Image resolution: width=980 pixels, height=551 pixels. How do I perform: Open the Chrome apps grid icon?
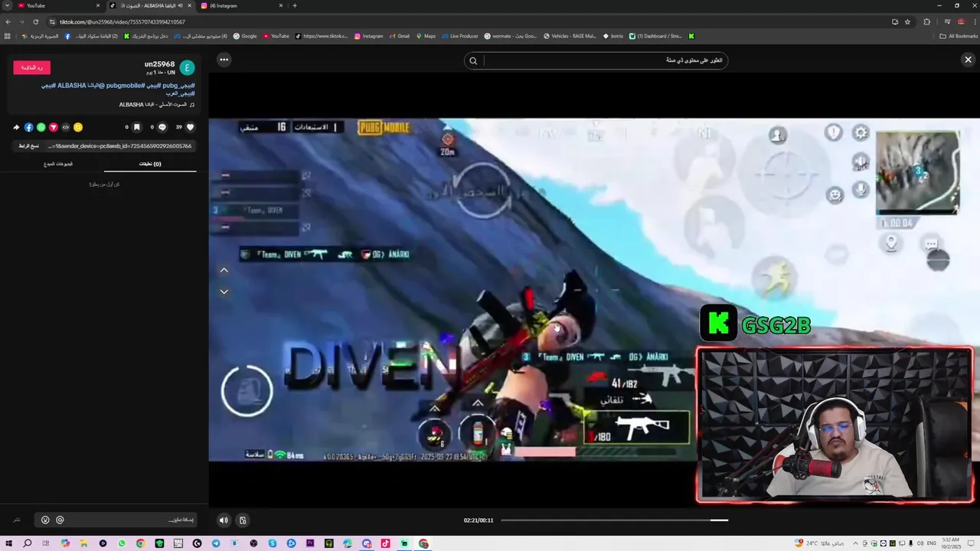coord(8,36)
